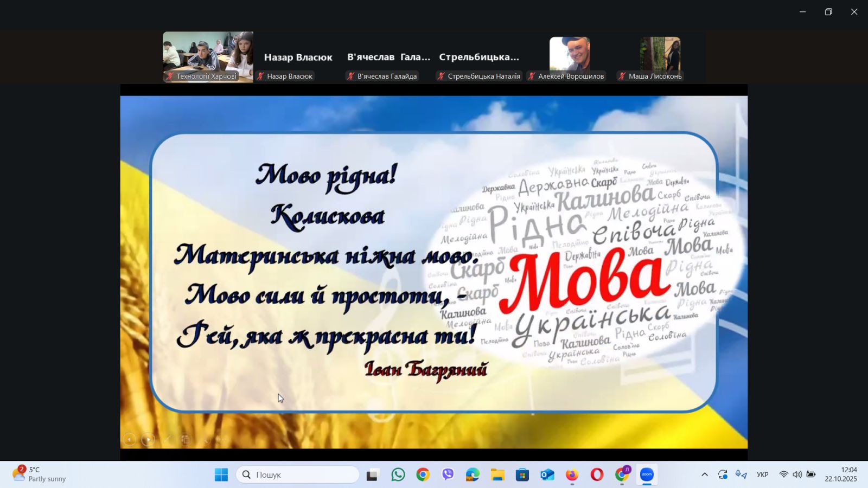Click the Zoom icon in taskbar
The width and height of the screenshot is (868, 488).
[x=647, y=475]
